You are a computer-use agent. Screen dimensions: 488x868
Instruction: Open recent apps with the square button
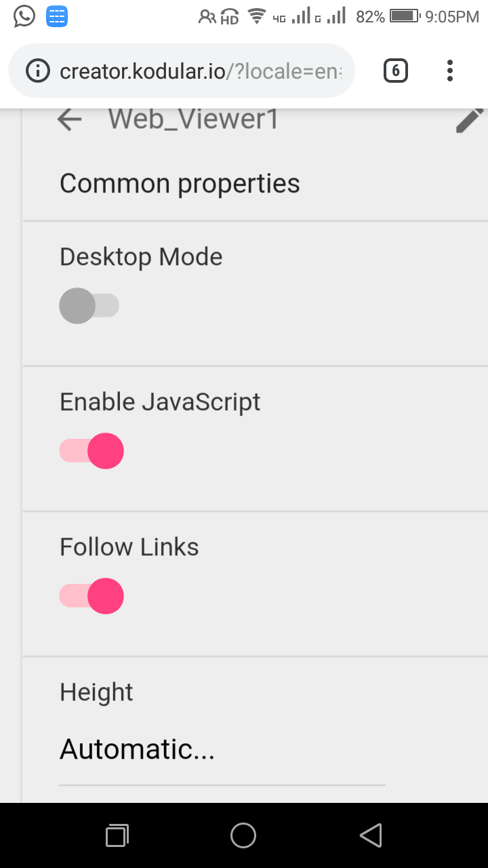click(117, 835)
